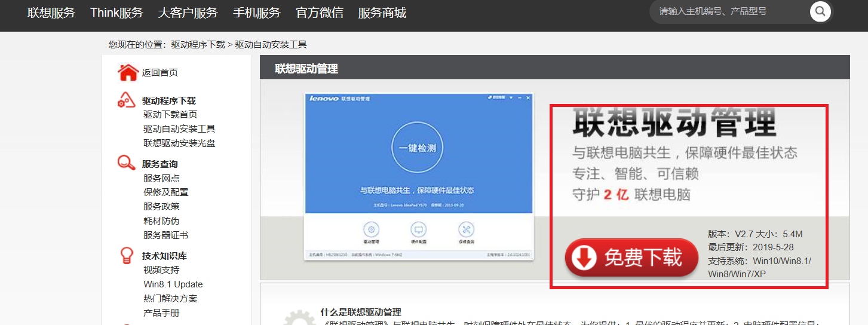Viewport: 868px width, 325px height.
Task: Go to 返回首页 in sidebar
Action: coord(160,73)
